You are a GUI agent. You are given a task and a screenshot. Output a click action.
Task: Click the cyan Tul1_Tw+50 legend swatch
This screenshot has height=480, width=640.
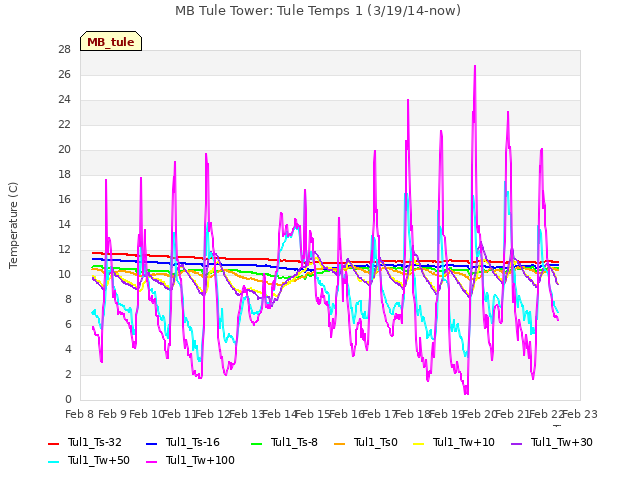click(54, 461)
